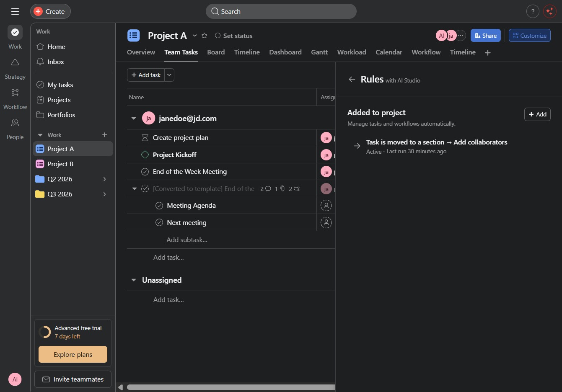Open the Workflow tab
562x392 pixels.
coord(426,52)
